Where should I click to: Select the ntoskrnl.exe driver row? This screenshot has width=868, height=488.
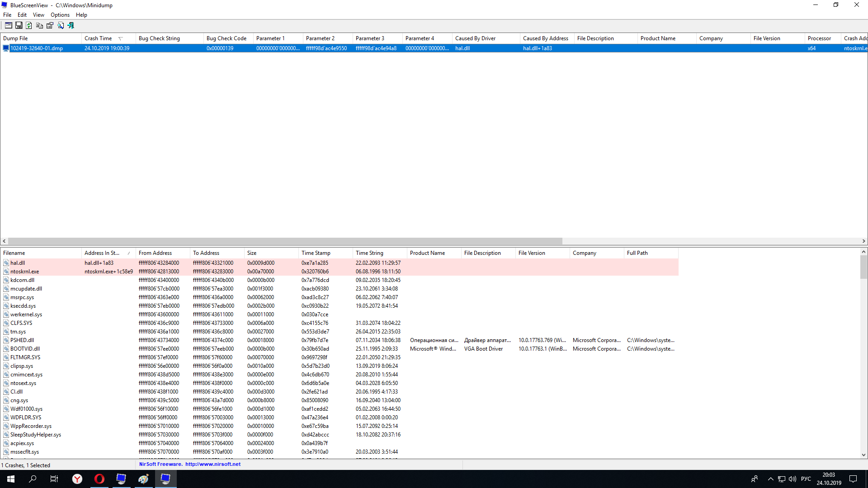click(x=24, y=272)
